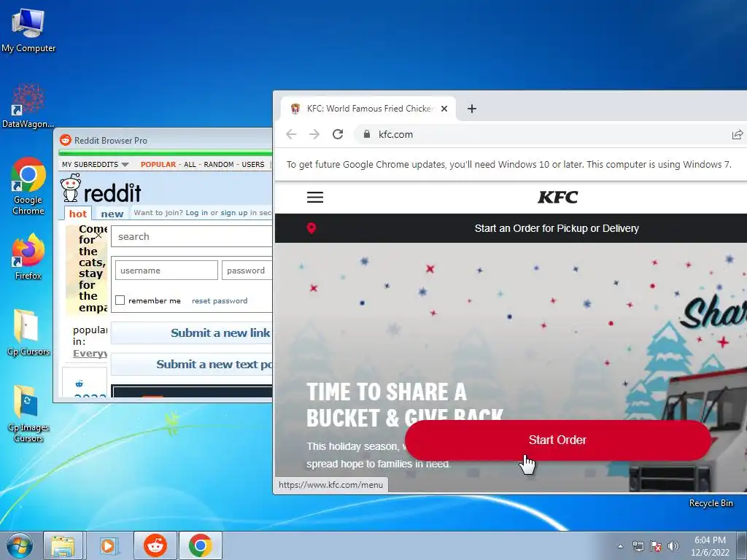Open My Computer desktop icon
This screenshot has height=560, width=747.
pyautogui.click(x=28, y=31)
